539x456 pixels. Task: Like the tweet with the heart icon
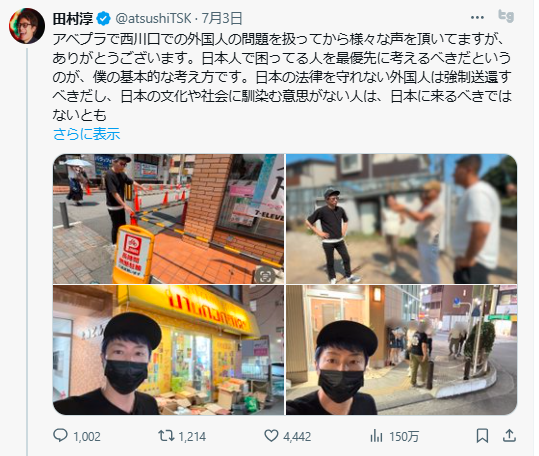click(271, 436)
